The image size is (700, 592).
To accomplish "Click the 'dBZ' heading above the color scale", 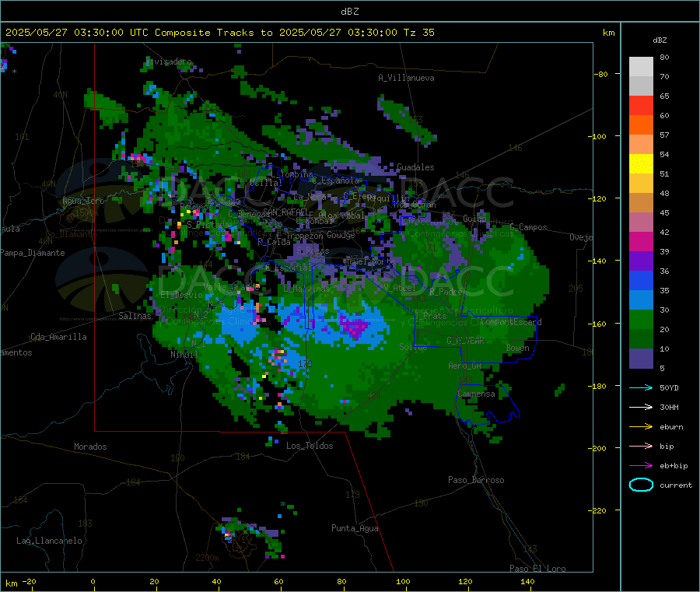I will [x=660, y=40].
